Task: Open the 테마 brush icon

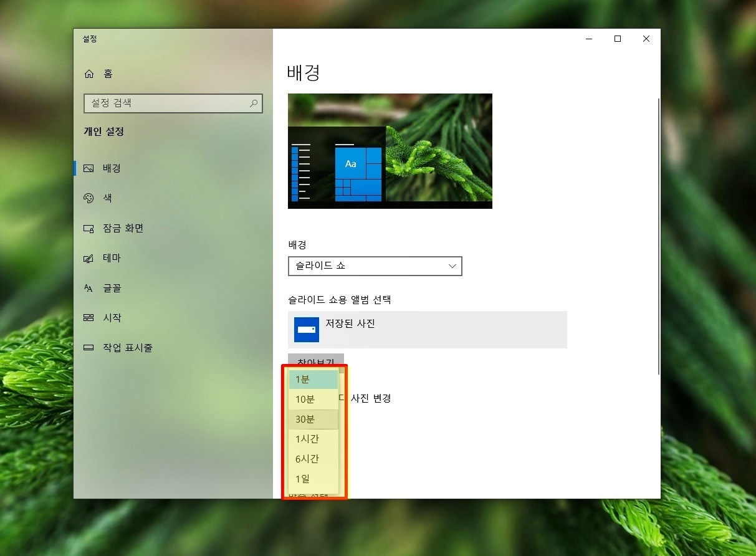Action: [89, 258]
